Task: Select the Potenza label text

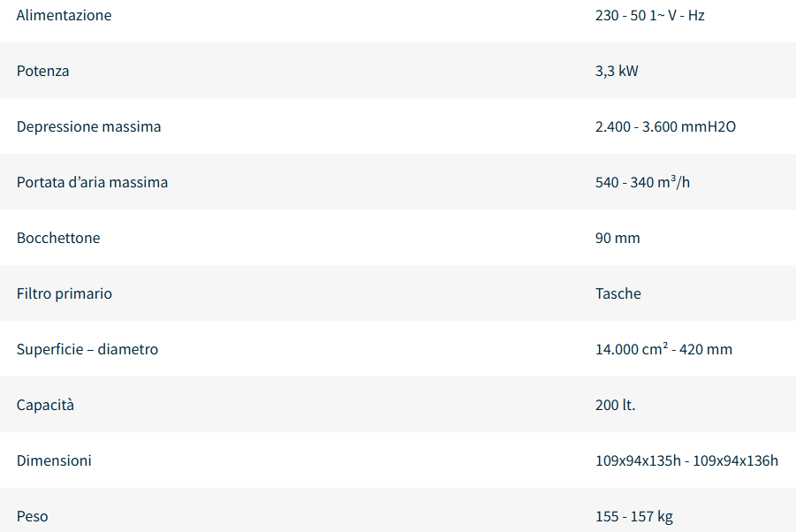Action: 42,72
